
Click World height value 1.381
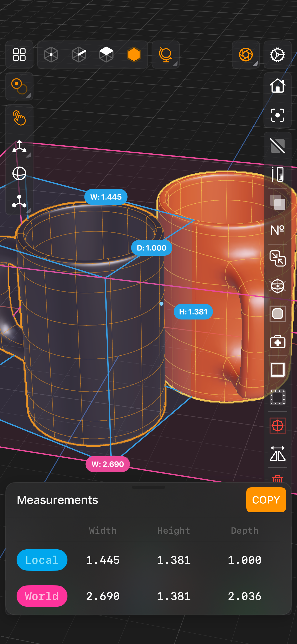click(x=174, y=596)
